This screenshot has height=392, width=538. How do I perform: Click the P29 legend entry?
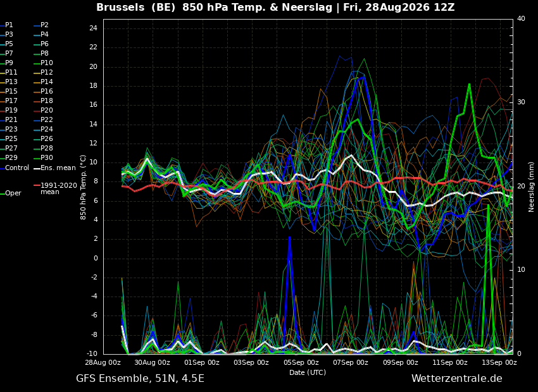(9, 157)
